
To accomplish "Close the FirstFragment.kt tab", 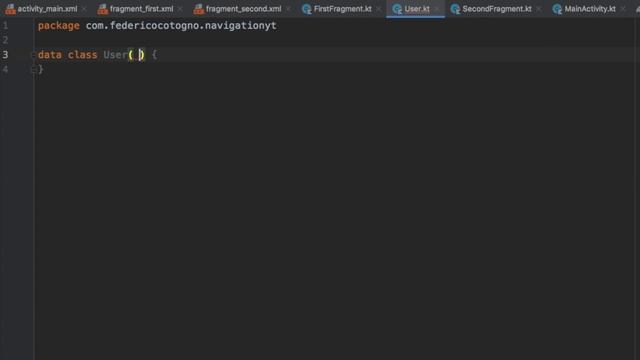I will click(378, 9).
